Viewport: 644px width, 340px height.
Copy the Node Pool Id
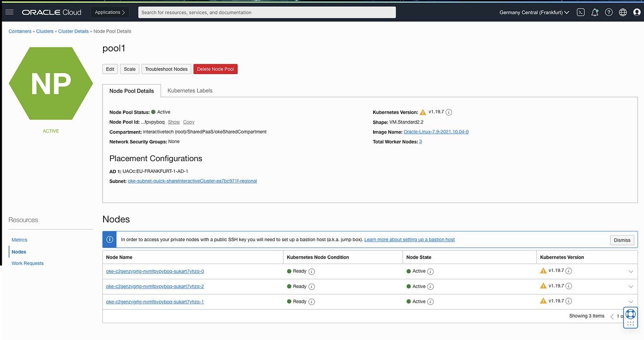(x=189, y=122)
